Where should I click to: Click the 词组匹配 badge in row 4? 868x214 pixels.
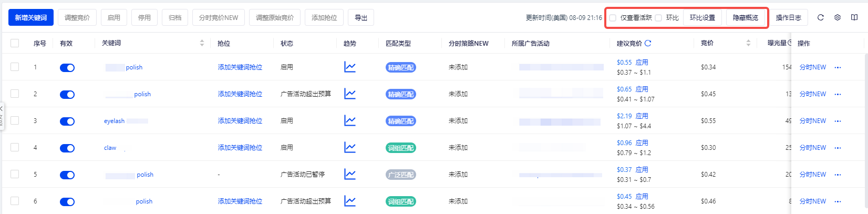[401, 148]
